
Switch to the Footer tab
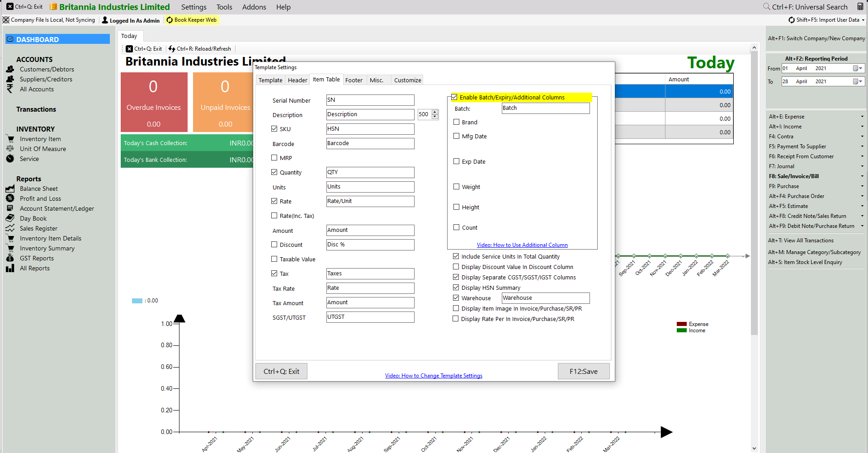click(354, 80)
